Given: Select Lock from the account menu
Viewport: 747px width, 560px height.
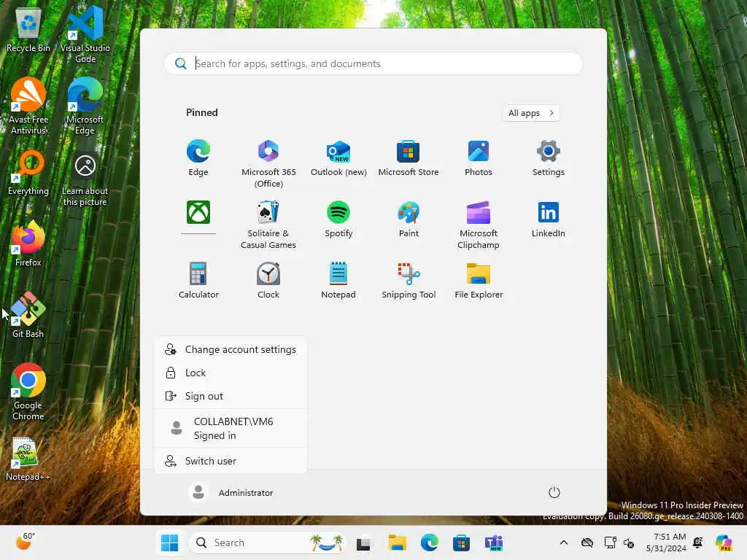Looking at the screenshot, I should [x=231, y=373].
